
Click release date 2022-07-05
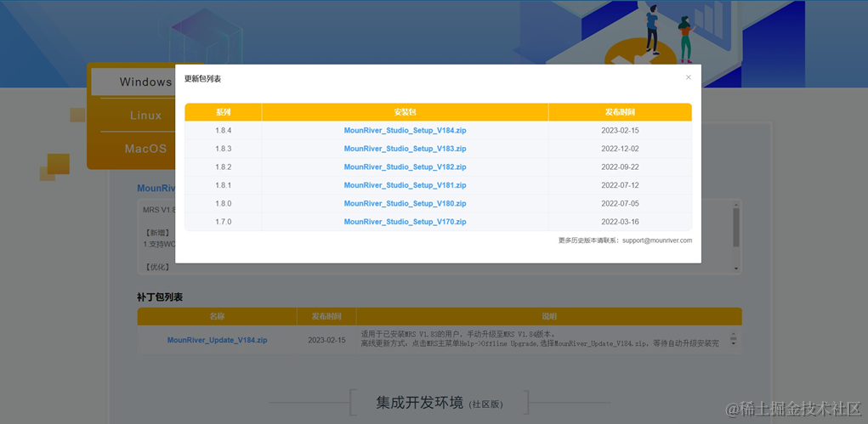click(620, 204)
